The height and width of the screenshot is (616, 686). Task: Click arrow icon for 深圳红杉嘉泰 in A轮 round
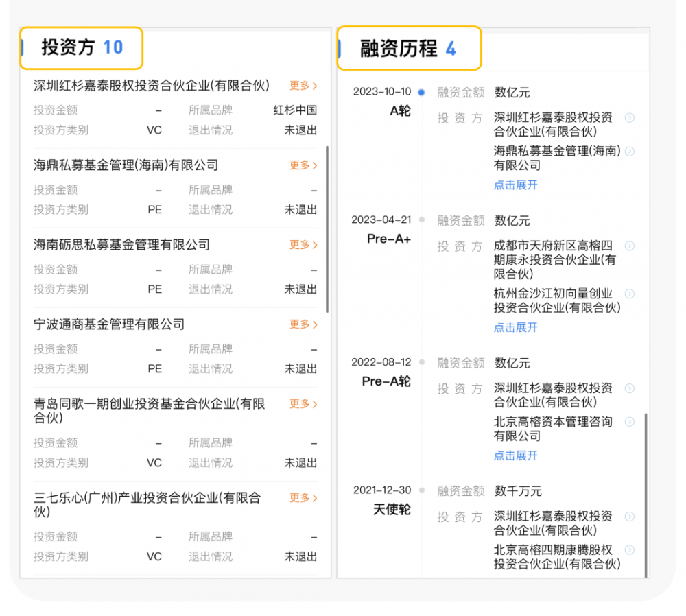pyautogui.click(x=629, y=117)
